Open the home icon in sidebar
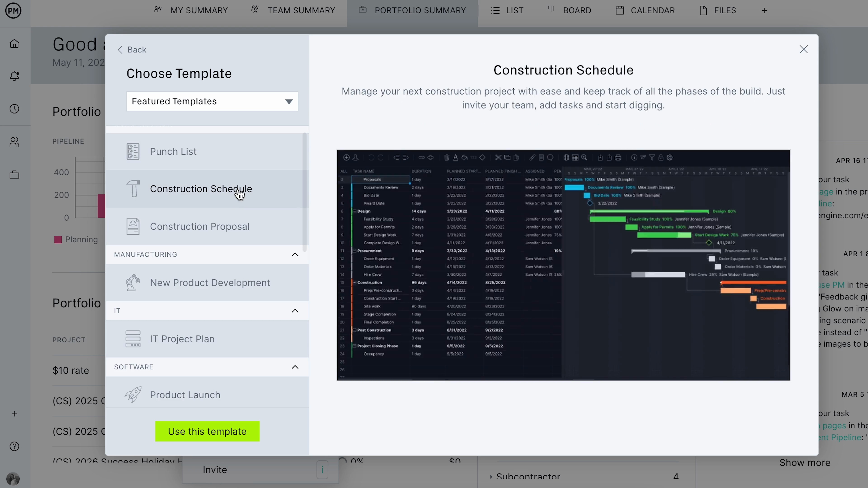Image resolution: width=868 pixels, height=488 pixels. [x=14, y=44]
